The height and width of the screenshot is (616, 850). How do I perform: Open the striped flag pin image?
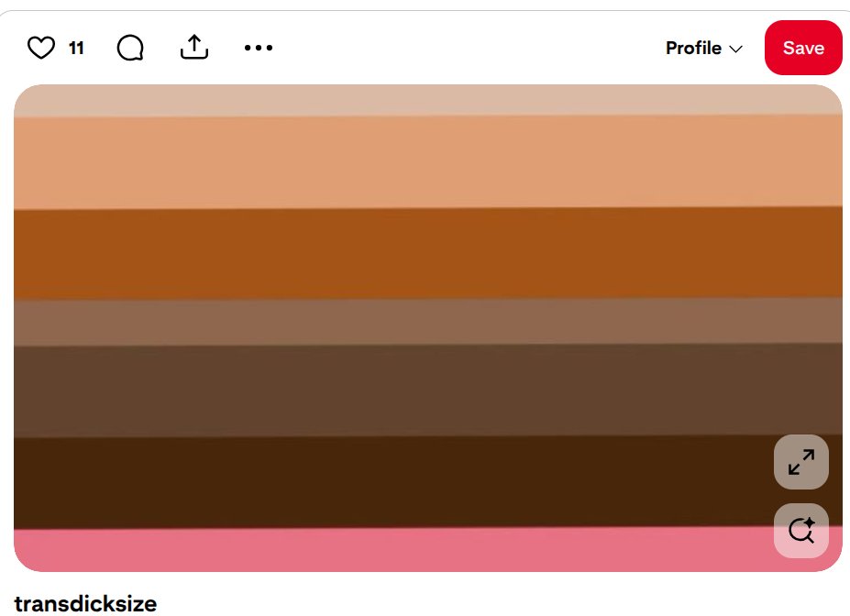(x=428, y=328)
